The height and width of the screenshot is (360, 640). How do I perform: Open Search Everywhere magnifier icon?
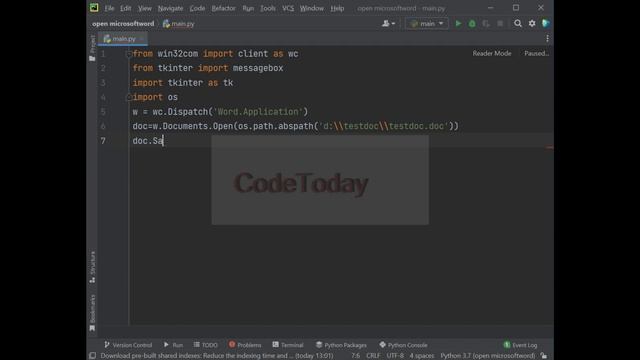(518, 24)
